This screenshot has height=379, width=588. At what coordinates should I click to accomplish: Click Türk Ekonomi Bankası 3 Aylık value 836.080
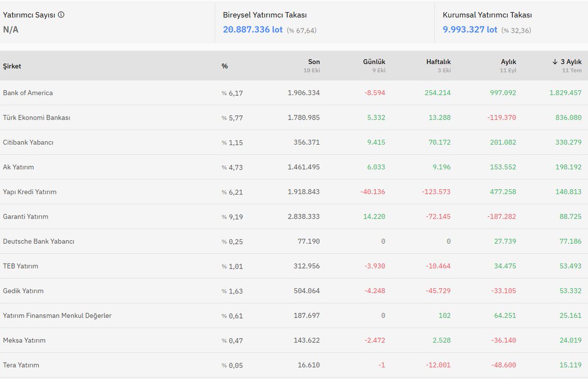pyautogui.click(x=567, y=118)
